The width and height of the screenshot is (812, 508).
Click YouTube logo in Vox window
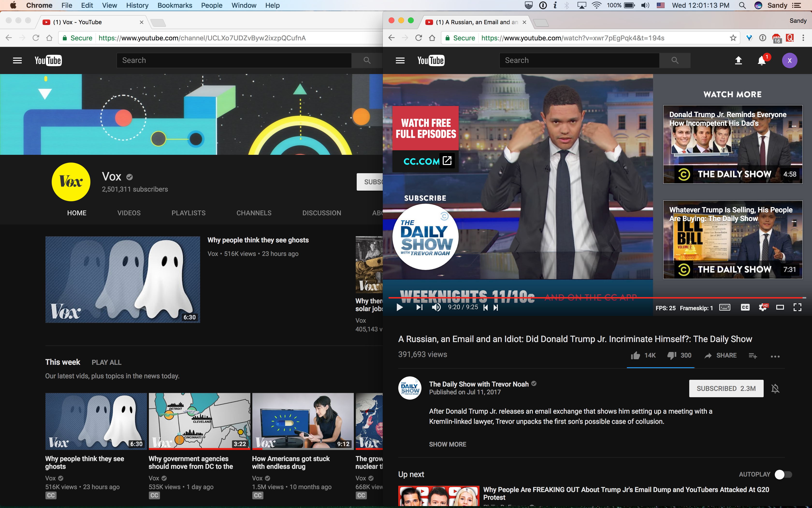[x=48, y=60]
